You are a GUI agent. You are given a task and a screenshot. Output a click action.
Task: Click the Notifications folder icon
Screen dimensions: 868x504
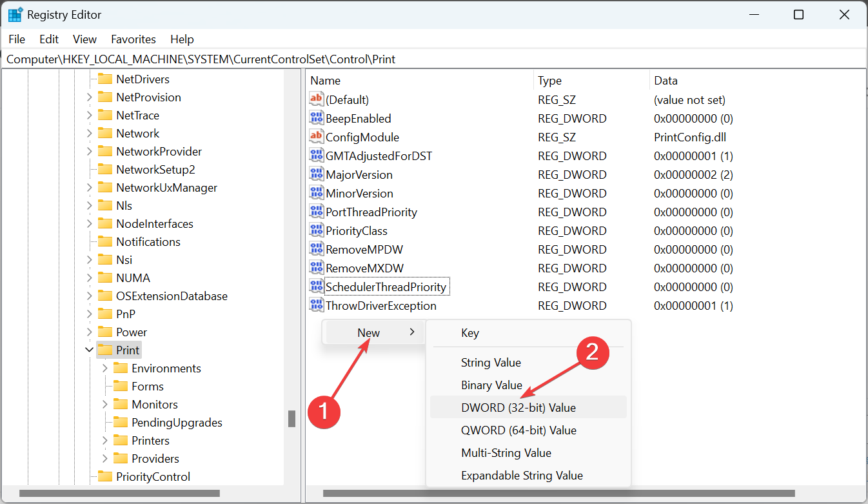point(105,241)
